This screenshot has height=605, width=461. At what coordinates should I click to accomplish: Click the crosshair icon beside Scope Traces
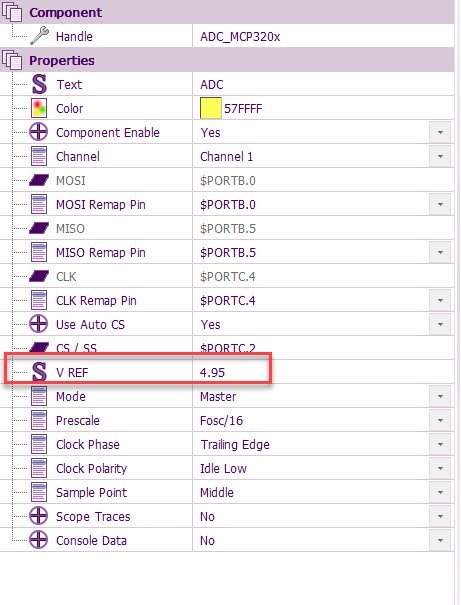point(39,516)
